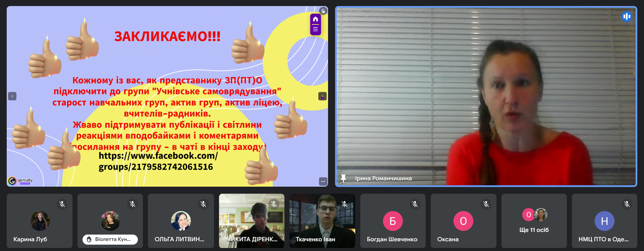Click Карина Луб's muted microphone icon

pos(62,204)
